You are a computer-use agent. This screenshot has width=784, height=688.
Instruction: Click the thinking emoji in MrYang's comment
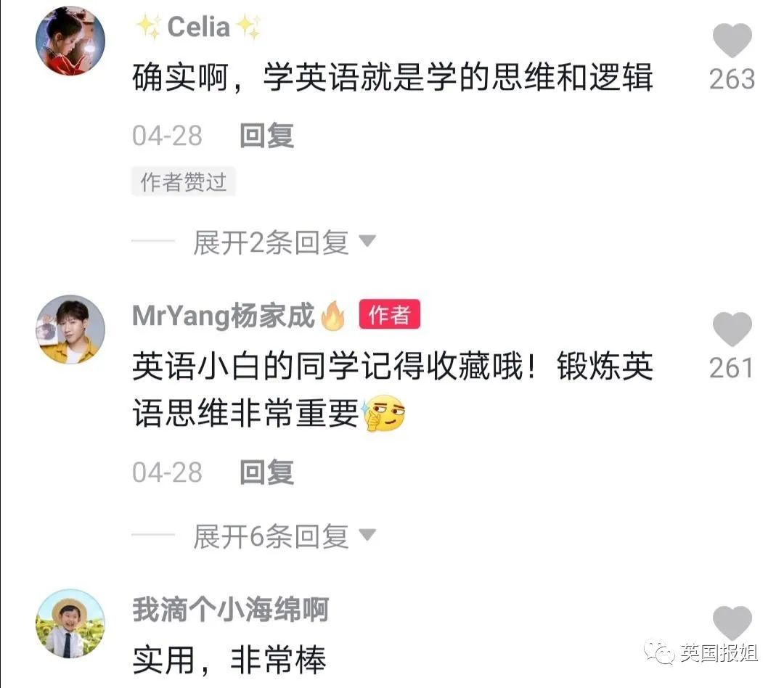[384, 414]
